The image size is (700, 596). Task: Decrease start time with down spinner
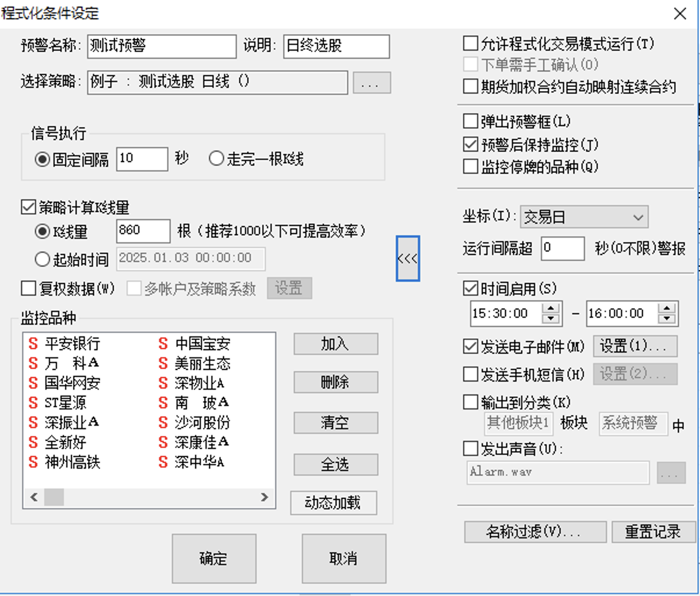tap(551, 319)
